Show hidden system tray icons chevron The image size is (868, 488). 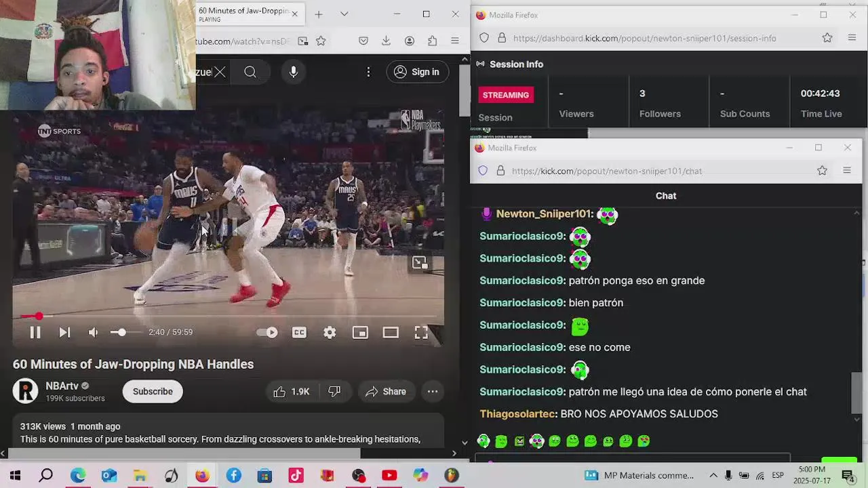[x=713, y=476]
